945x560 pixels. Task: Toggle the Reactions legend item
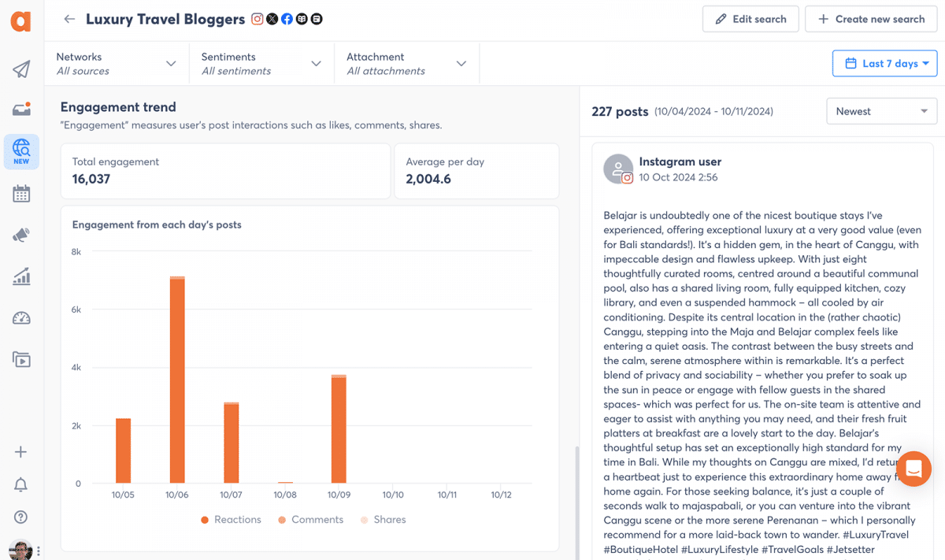(232, 520)
